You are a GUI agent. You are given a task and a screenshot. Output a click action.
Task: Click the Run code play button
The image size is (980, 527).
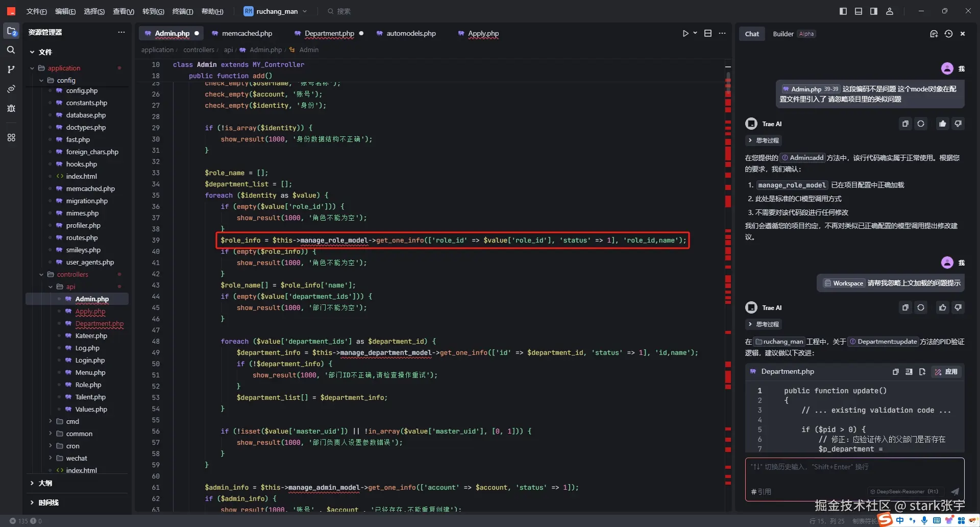click(x=685, y=33)
